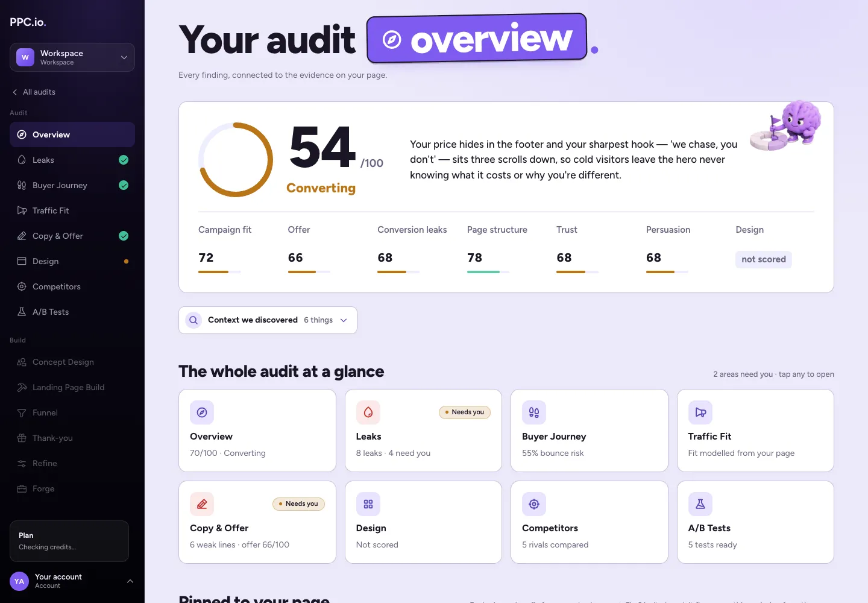This screenshot has height=603, width=868.
Task: Click the not scored Design badge
Action: click(764, 259)
